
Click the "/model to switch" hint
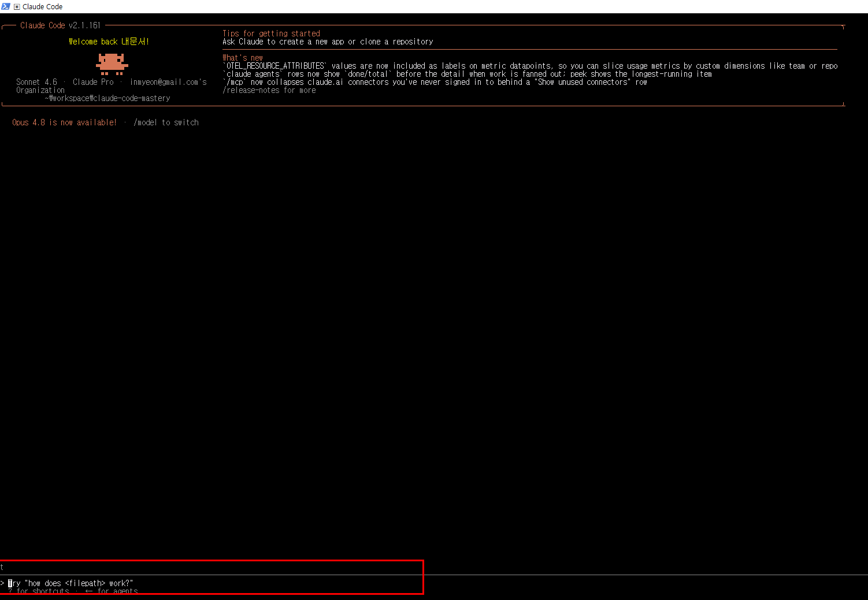coord(166,122)
